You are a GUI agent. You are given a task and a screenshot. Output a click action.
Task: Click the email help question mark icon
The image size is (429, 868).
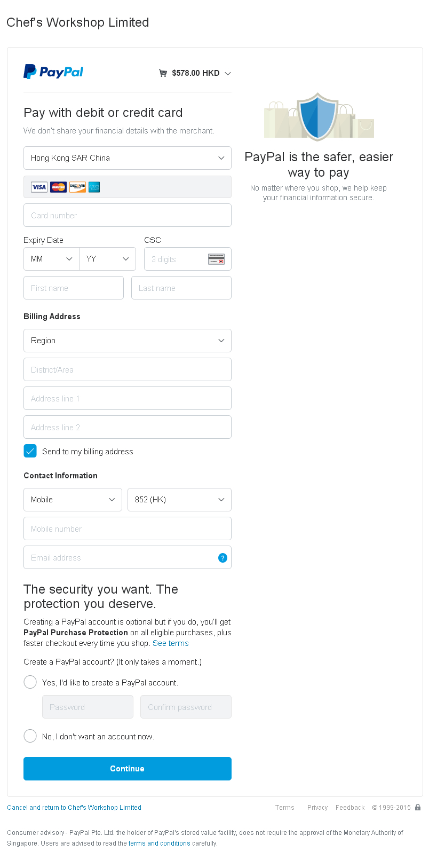(x=223, y=558)
